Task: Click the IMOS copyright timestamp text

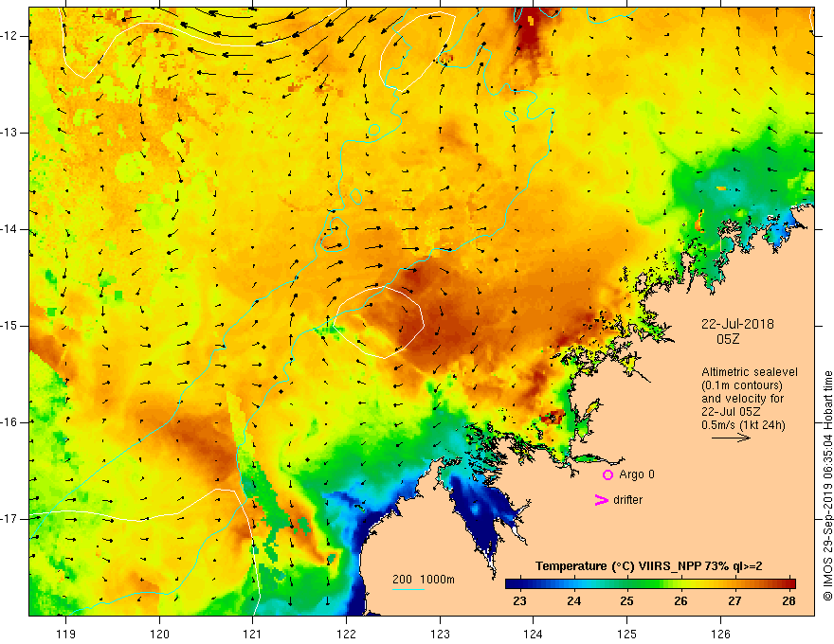Action: tap(827, 486)
